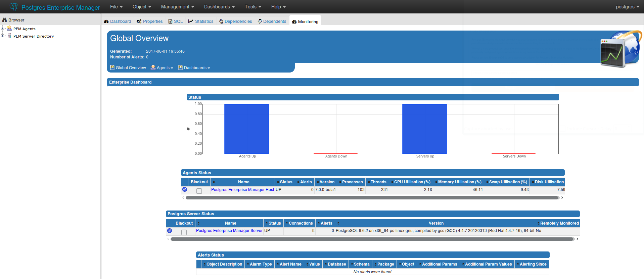
Task: Click the Properties tab gears icon
Action: [x=139, y=21]
